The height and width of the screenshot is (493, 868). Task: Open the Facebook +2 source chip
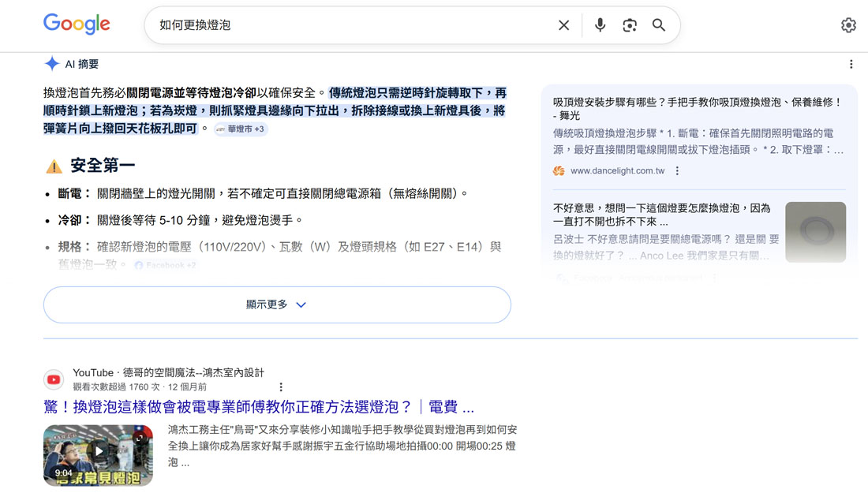(x=166, y=266)
